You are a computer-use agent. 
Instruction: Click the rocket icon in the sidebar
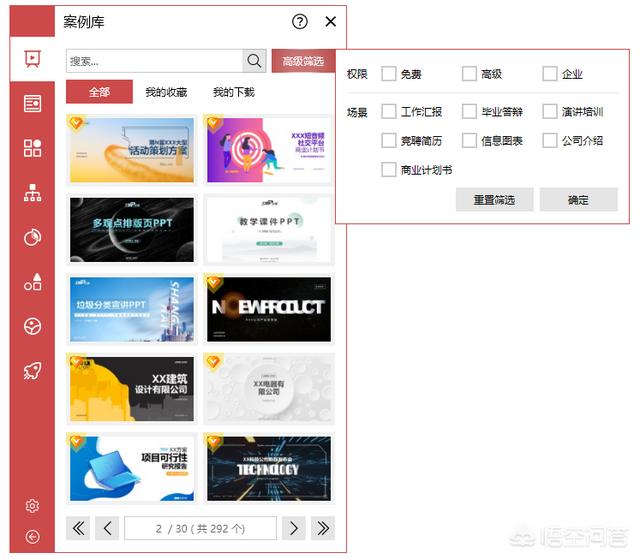pyautogui.click(x=32, y=371)
